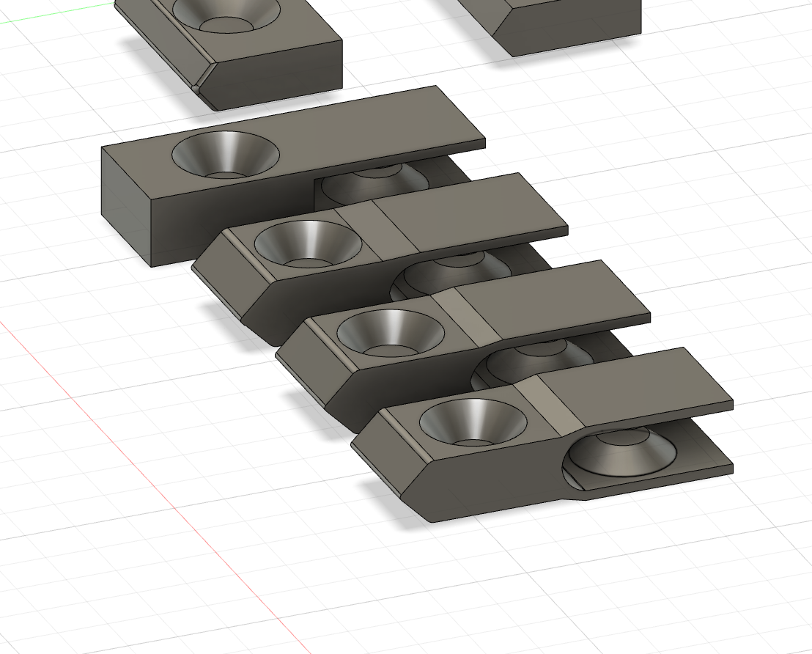Select the top countersunk hole of the middle clamp
The height and width of the screenshot is (654, 812).
391,333
